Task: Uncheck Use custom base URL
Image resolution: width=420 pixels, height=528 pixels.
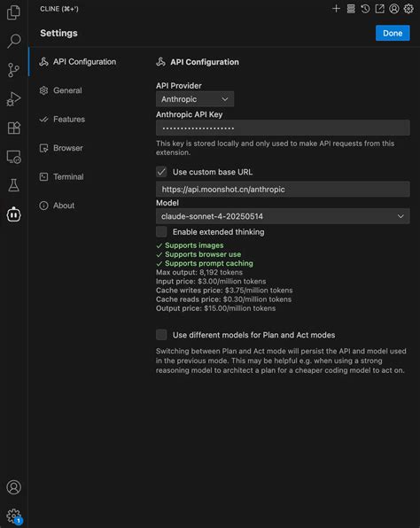Action: coord(161,172)
